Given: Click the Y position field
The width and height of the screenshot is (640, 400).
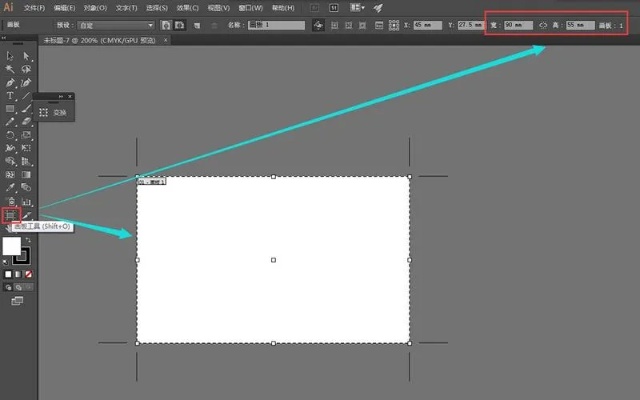Looking at the screenshot, I should coord(471,25).
